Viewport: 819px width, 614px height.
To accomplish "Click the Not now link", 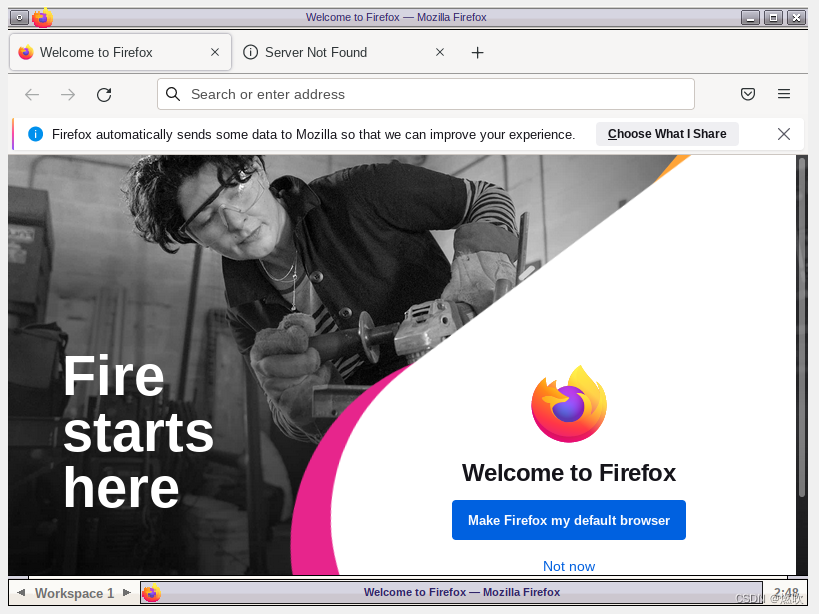I will [569, 566].
